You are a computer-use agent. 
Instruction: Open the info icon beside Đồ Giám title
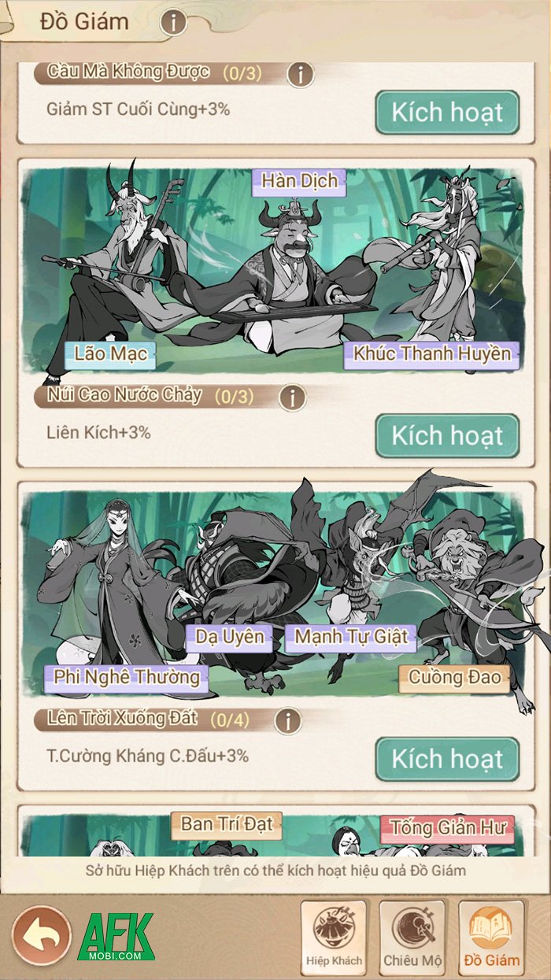point(173,22)
